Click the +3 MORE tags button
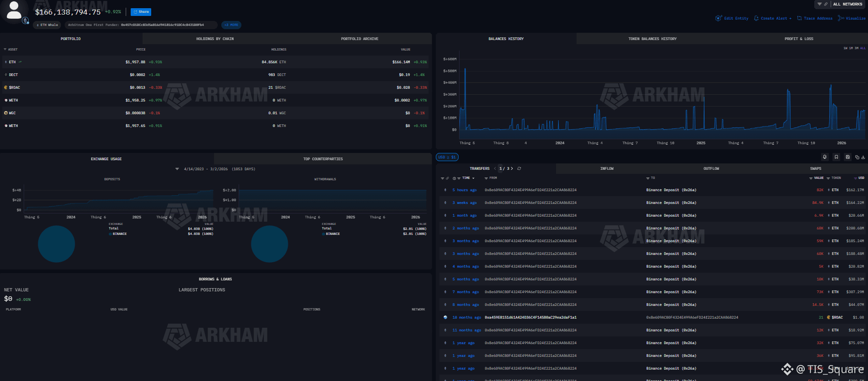 [231, 25]
